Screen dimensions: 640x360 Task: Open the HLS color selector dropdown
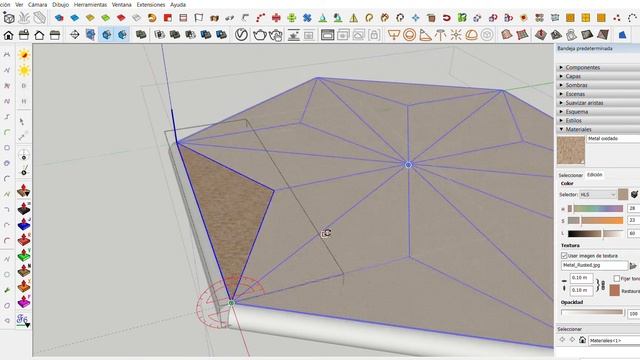tap(598, 195)
